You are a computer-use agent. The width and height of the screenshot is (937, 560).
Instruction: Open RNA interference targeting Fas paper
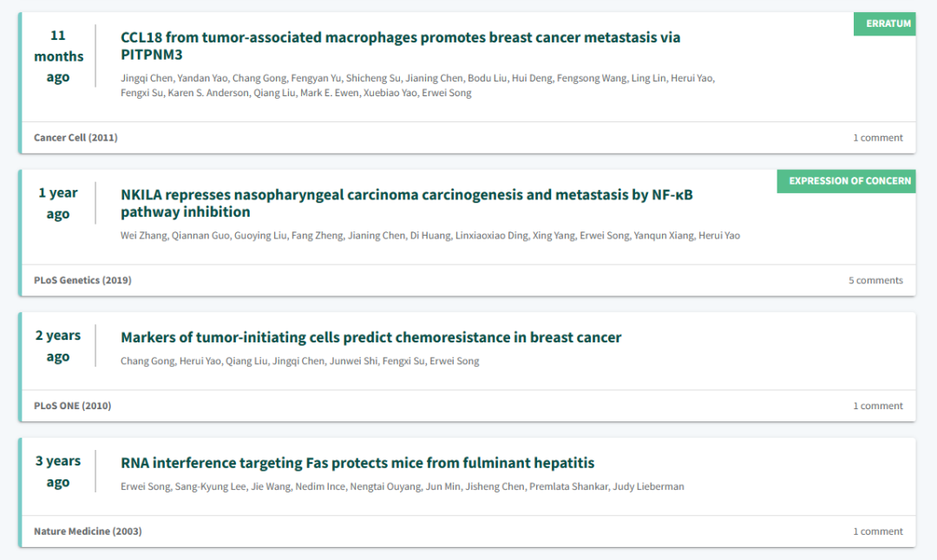point(357,463)
